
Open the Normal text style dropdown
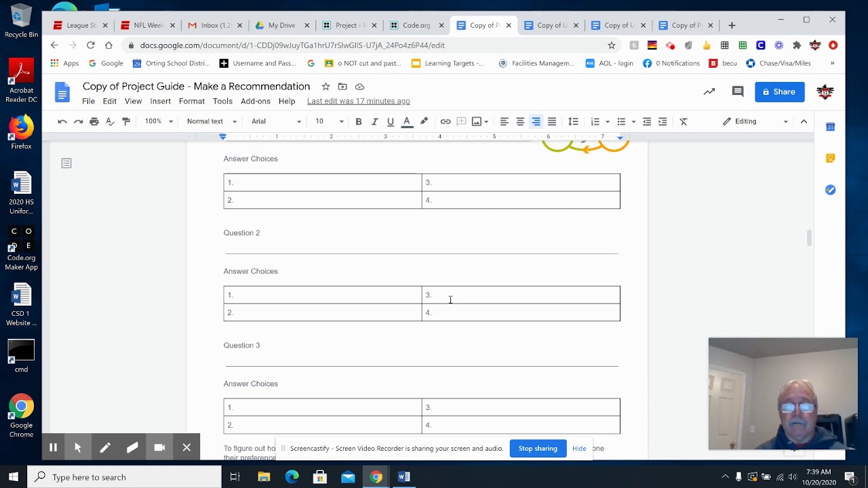point(212,121)
